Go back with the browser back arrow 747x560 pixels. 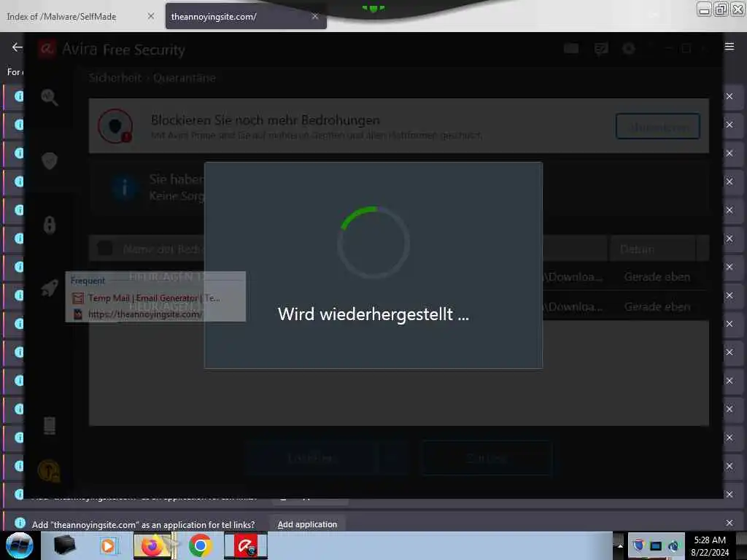tap(18, 47)
